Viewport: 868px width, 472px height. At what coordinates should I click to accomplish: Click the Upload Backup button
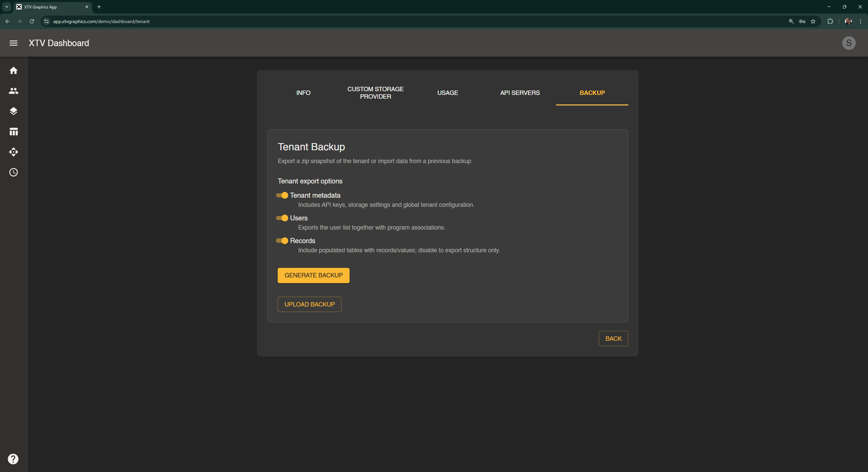coord(309,304)
